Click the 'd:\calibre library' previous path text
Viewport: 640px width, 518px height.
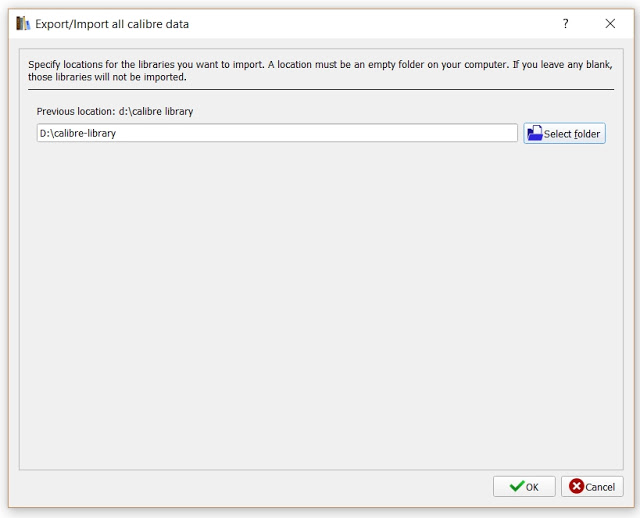(x=156, y=111)
